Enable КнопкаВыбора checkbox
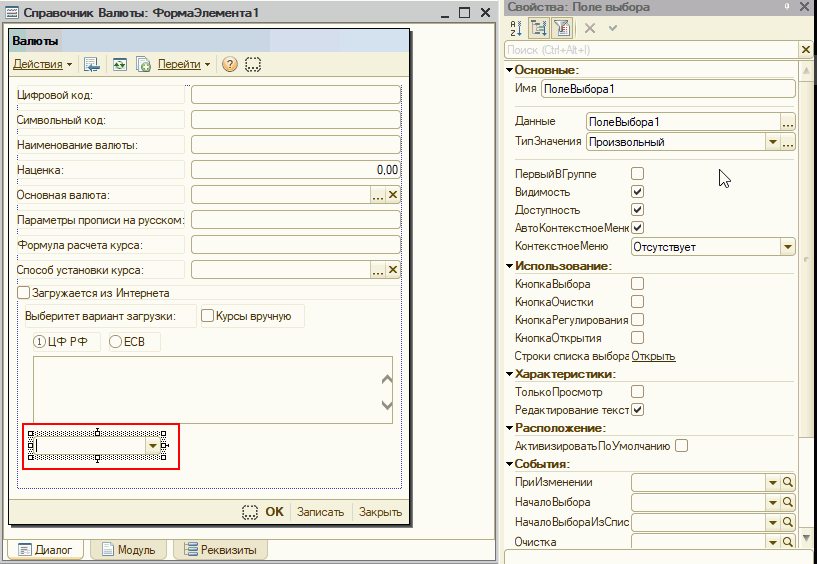This screenshot has height=564, width=817. 637,284
